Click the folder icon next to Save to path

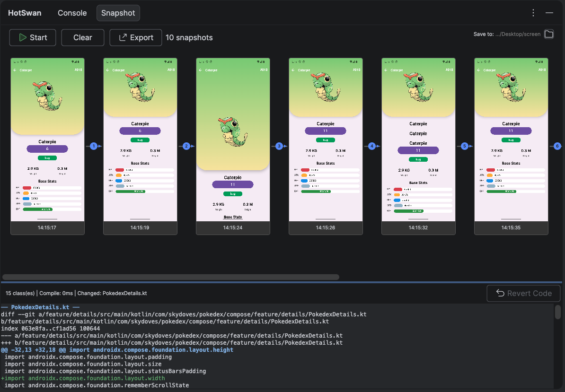coord(548,34)
